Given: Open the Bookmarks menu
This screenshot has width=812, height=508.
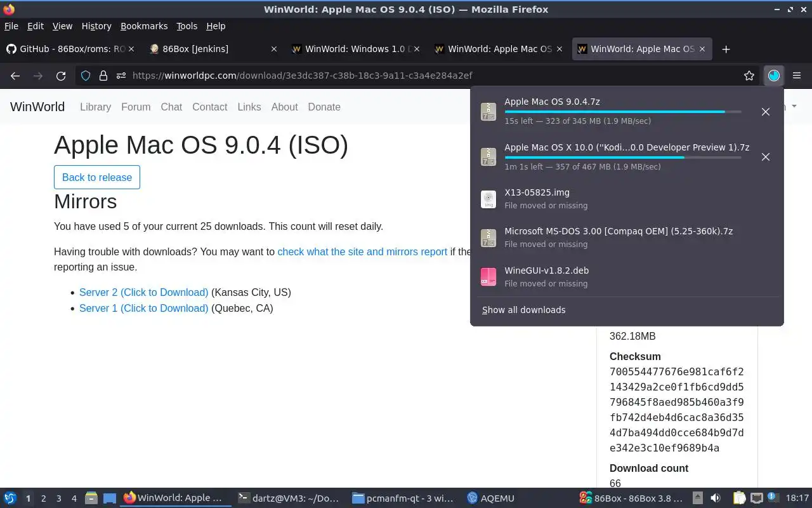Looking at the screenshot, I should [144, 26].
